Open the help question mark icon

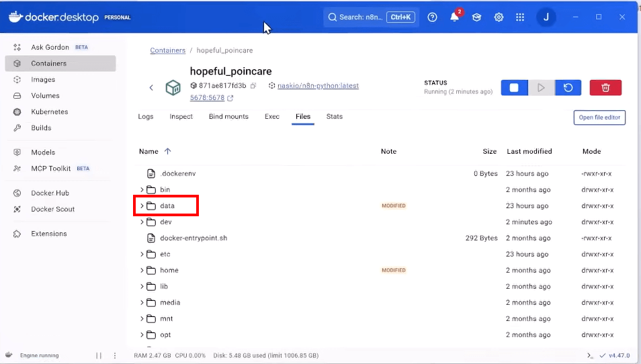432,17
